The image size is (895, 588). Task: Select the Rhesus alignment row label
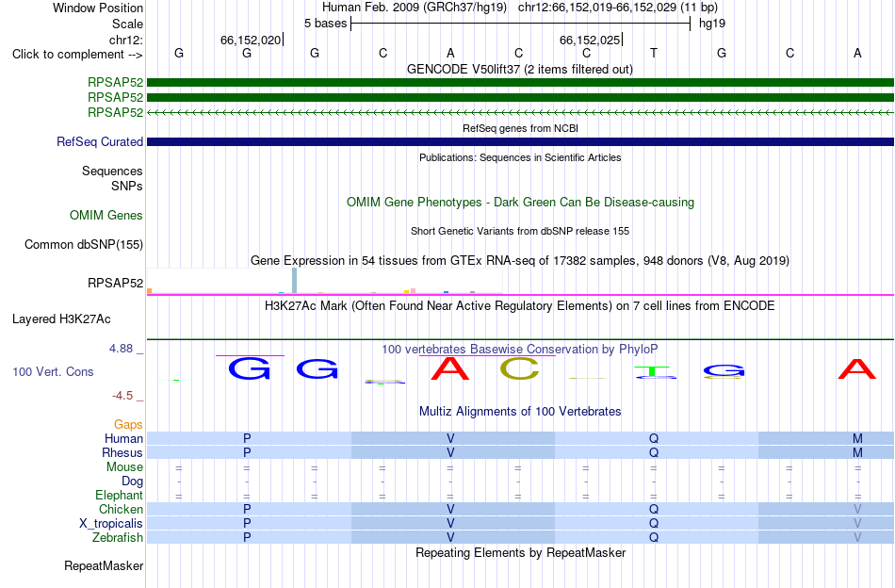point(122,452)
